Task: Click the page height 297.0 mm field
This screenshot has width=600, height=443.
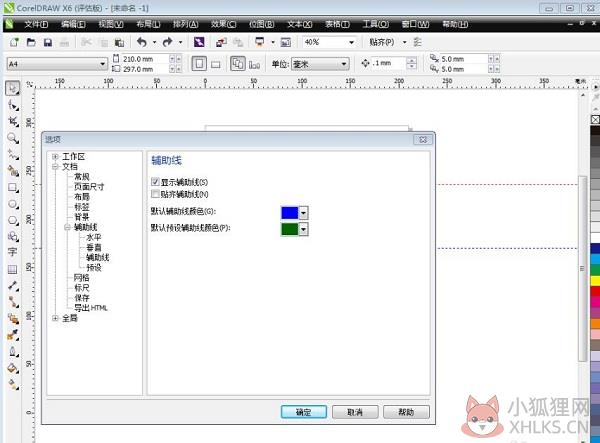Action: (145, 69)
